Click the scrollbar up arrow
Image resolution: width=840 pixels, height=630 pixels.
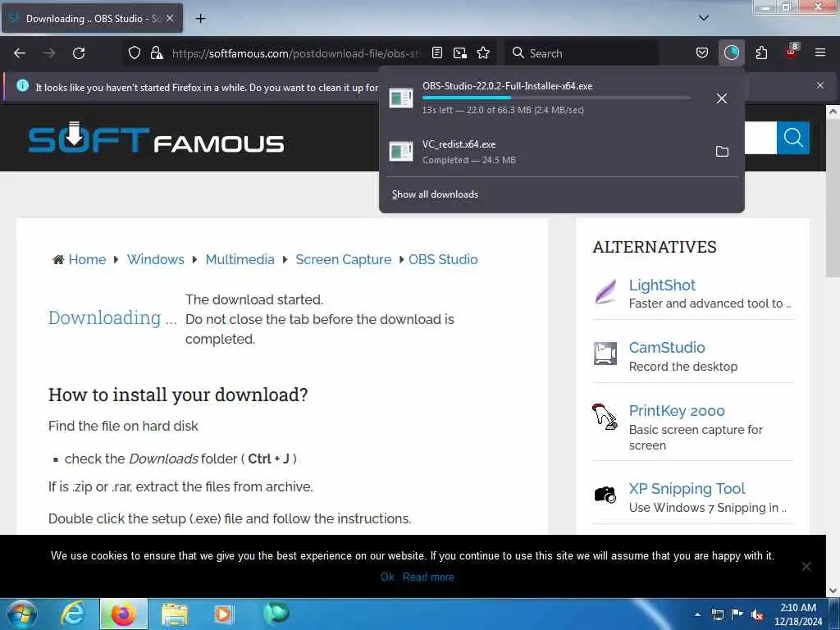coord(833,112)
